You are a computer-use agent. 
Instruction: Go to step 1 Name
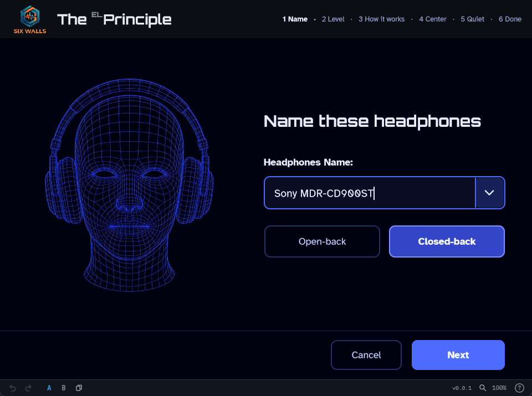(x=295, y=19)
